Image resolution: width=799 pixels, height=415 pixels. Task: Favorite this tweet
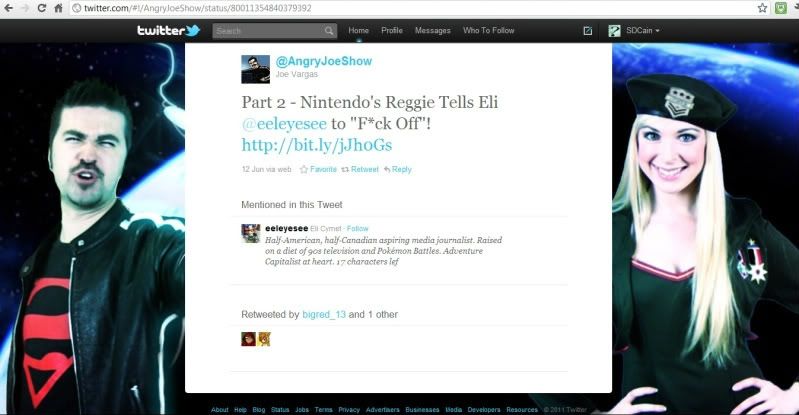pyautogui.click(x=318, y=169)
